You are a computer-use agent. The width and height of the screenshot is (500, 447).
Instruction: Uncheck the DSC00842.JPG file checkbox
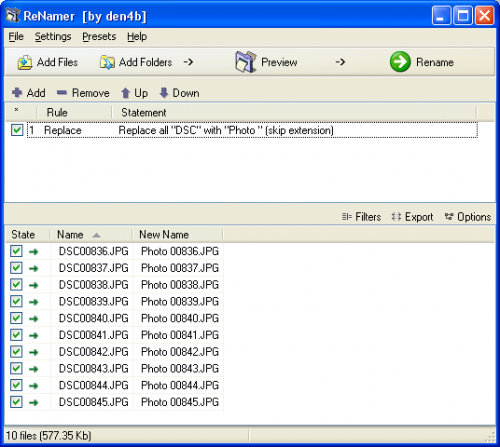coord(16,352)
